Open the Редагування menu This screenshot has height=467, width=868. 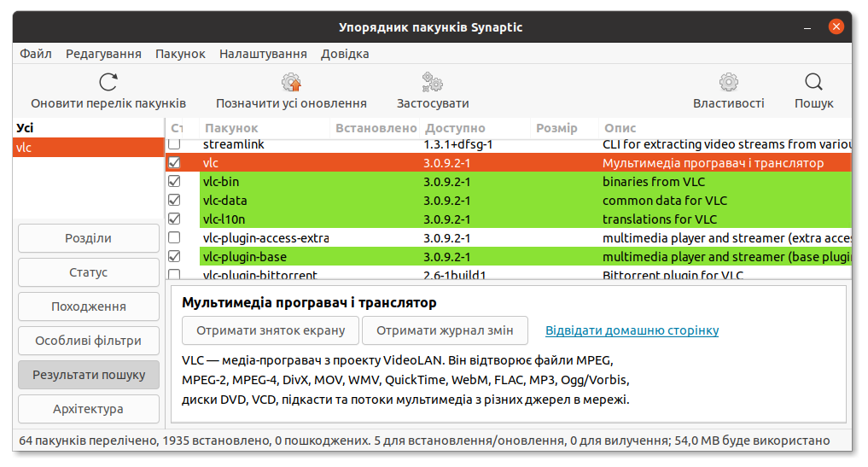(x=103, y=54)
